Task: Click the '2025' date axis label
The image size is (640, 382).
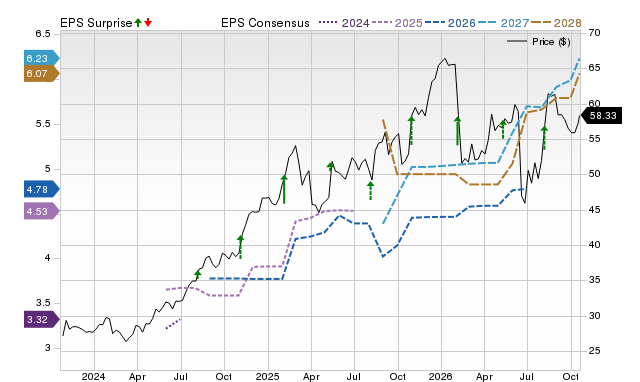Action: pyautogui.click(x=267, y=376)
